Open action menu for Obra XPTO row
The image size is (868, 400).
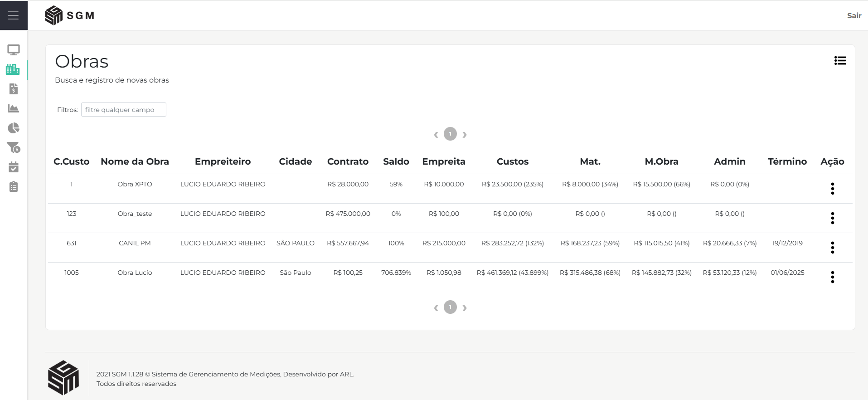[x=832, y=189]
